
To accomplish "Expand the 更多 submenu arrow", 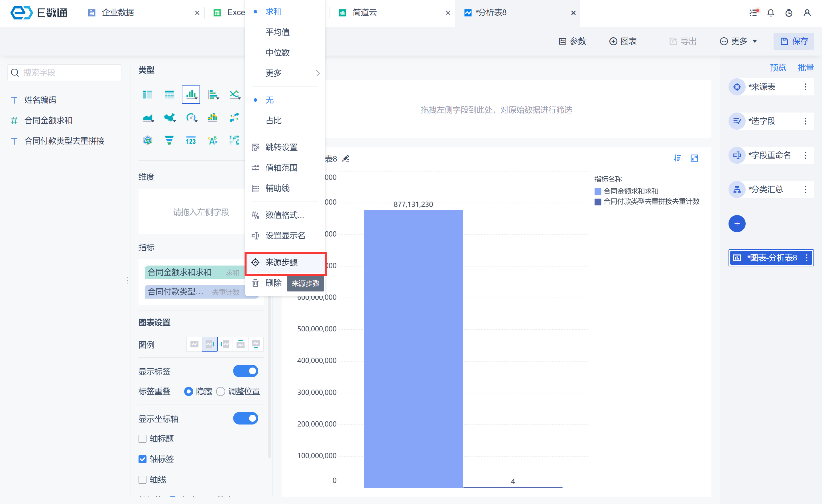I will click(318, 73).
